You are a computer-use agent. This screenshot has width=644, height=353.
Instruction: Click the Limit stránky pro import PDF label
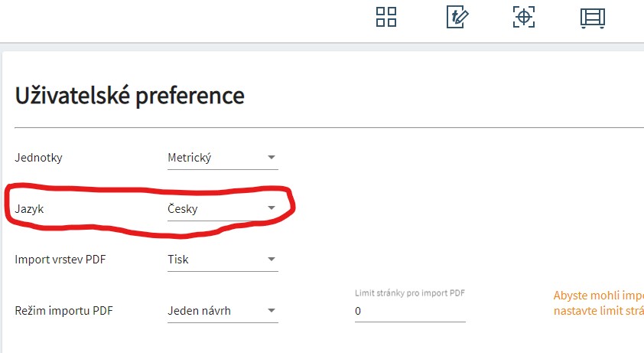click(409, 293)
